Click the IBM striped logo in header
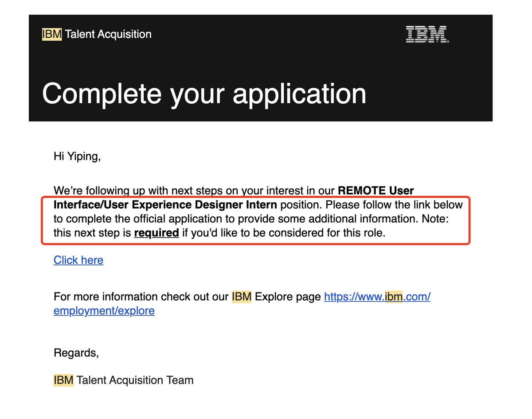The image size is (532, 419). tap(427, 34)
